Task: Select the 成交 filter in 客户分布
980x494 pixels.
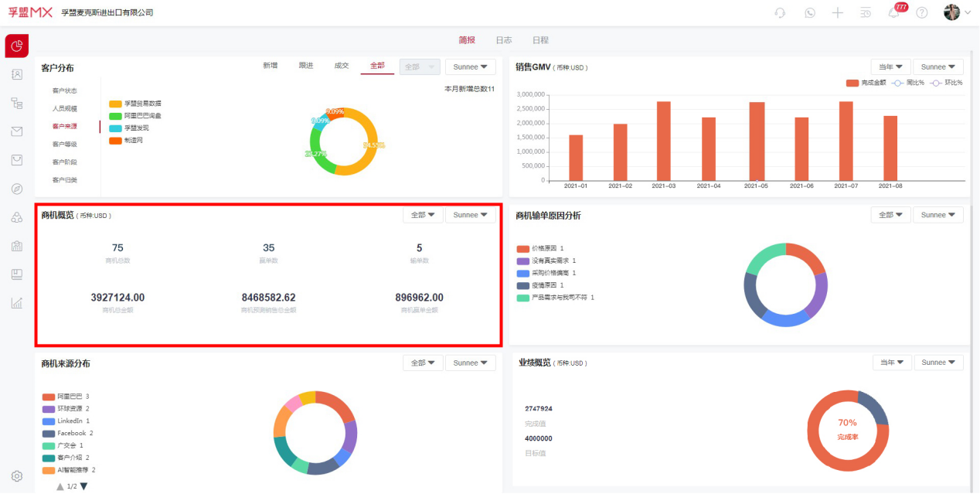Action: point(342,66)
